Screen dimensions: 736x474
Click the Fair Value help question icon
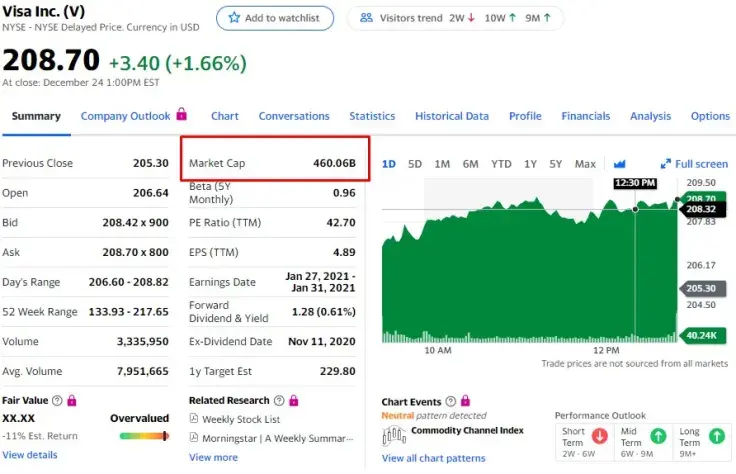pyautogui.click(x=57, y=400)
